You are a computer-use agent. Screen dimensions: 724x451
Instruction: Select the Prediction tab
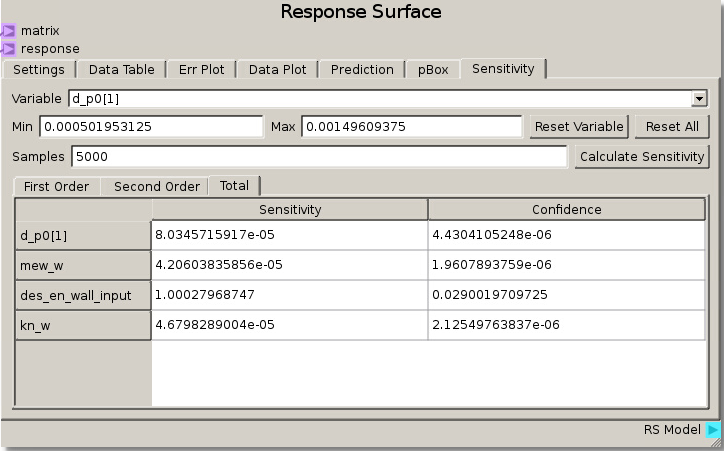362,69
